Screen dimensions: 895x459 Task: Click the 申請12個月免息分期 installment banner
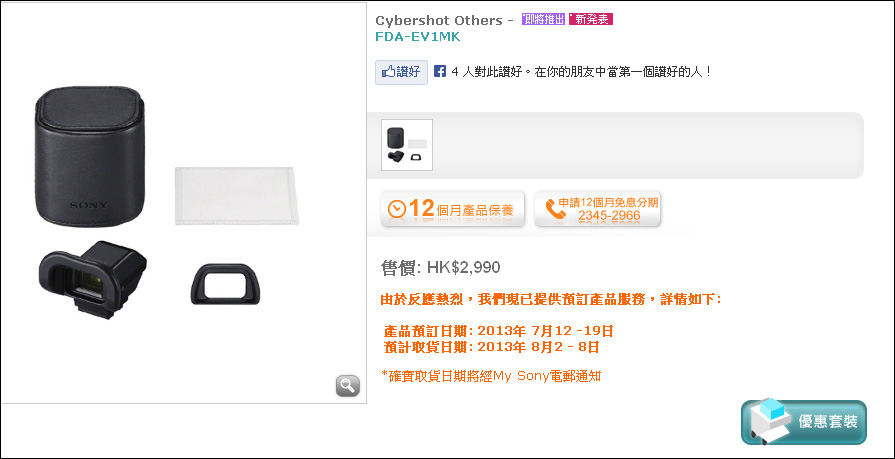pos(598,209)
